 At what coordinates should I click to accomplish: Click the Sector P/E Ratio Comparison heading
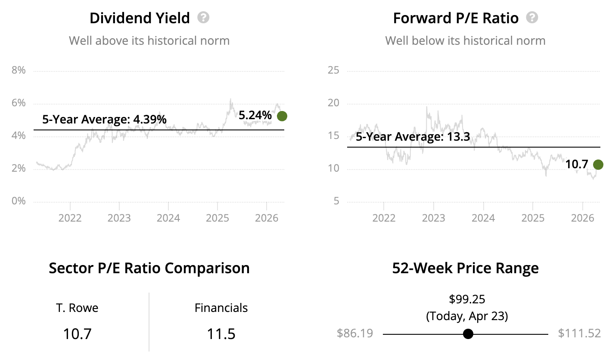click(149, 268)
